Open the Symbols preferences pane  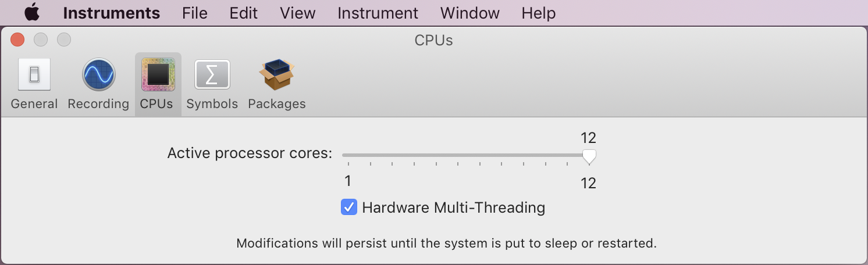tap(212, 84)
